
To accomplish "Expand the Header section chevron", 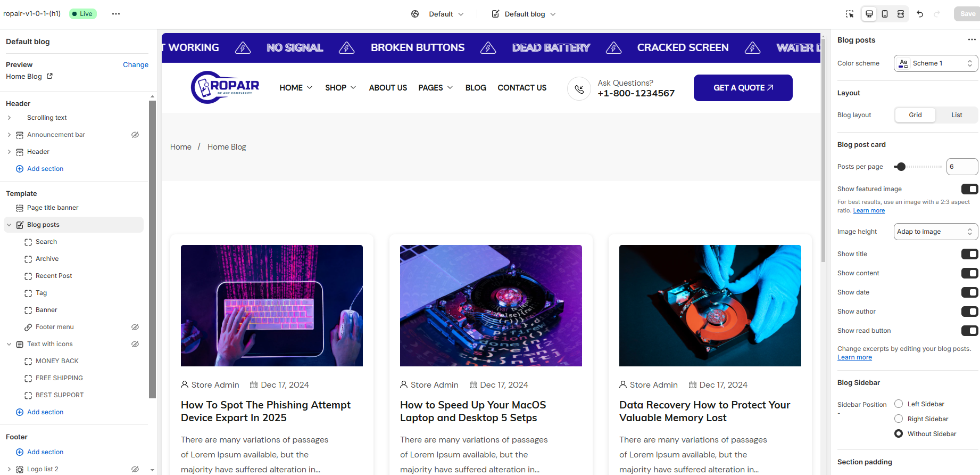I will [x=9, y=152].
